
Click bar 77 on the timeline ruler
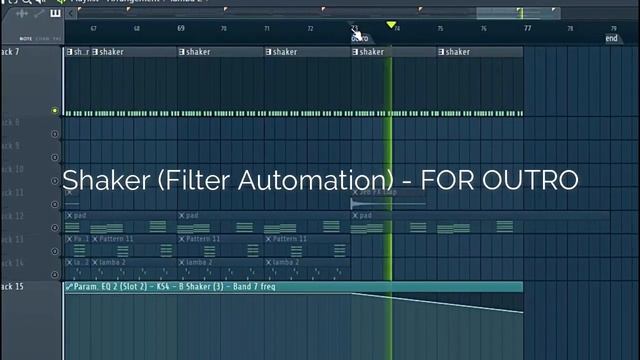click(x=527, y=28)
